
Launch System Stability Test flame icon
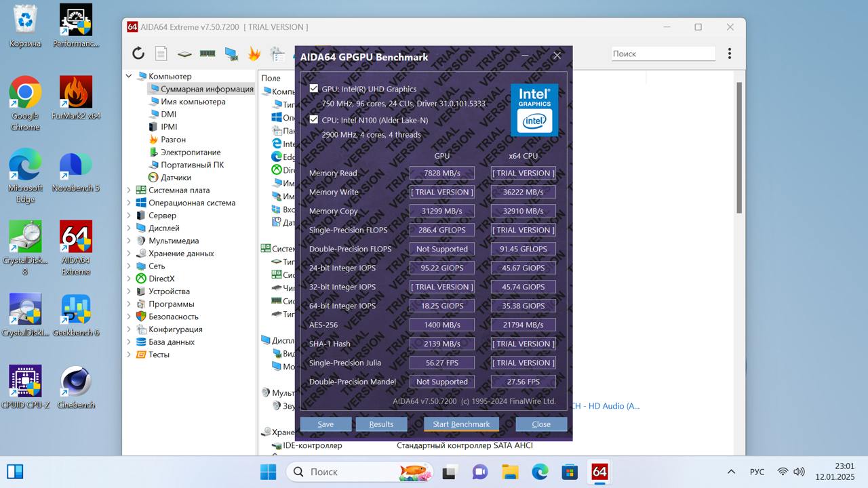[x=254, y=54]
